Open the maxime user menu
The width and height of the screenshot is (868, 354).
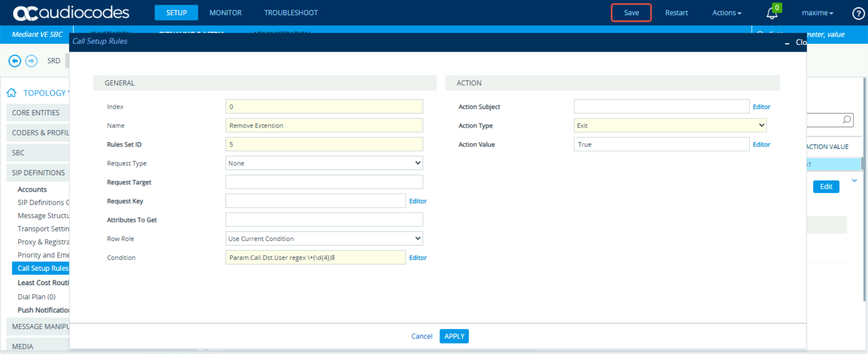[817, 13]
